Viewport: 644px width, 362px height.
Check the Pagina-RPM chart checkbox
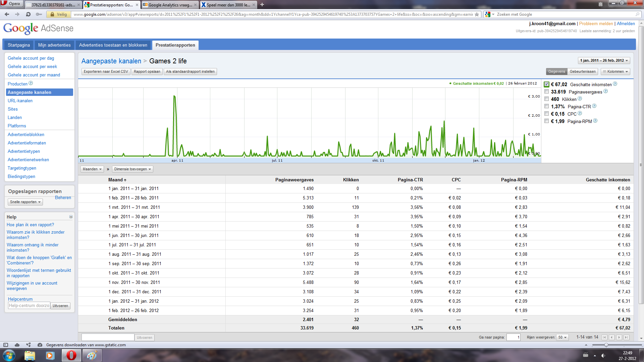coord(547,121)
